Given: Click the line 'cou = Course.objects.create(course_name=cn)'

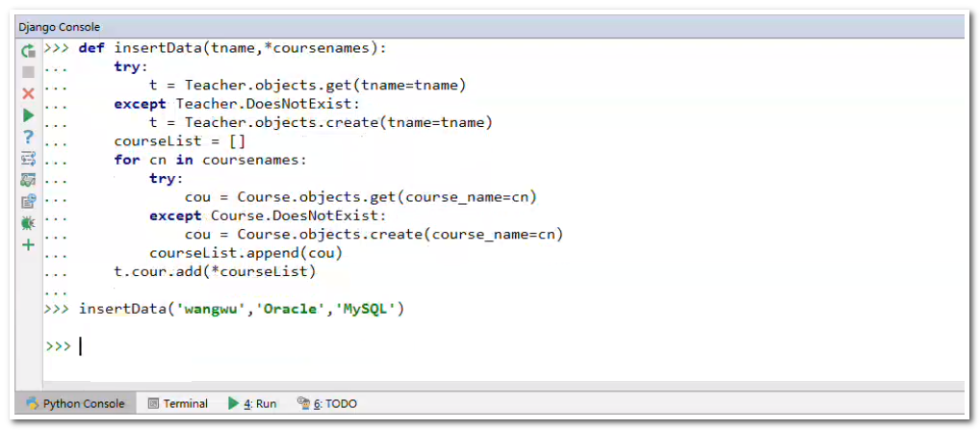Looking at the screenshot, I should click(x=374, y=236).
